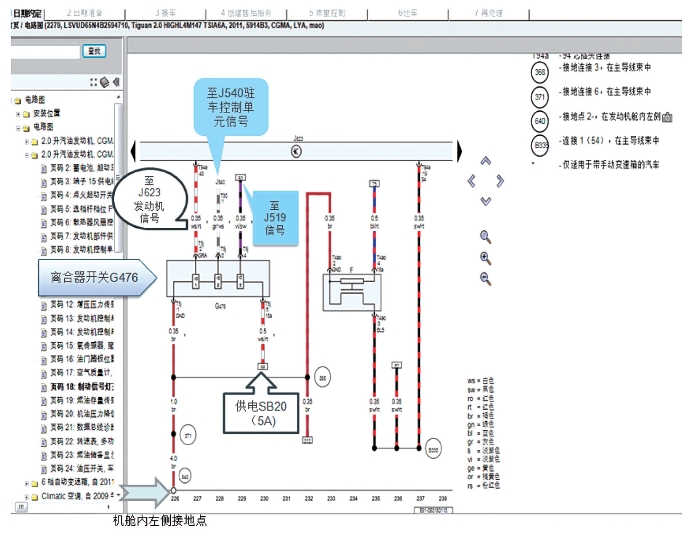
Task: Click legend entry 接地连接 3，在主导线束中
Action: click(x=606, y=68)
